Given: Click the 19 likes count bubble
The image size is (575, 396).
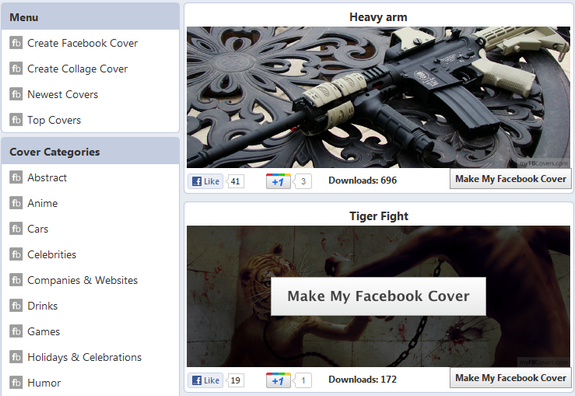Looking at the screenshot, I should (235, 380).
